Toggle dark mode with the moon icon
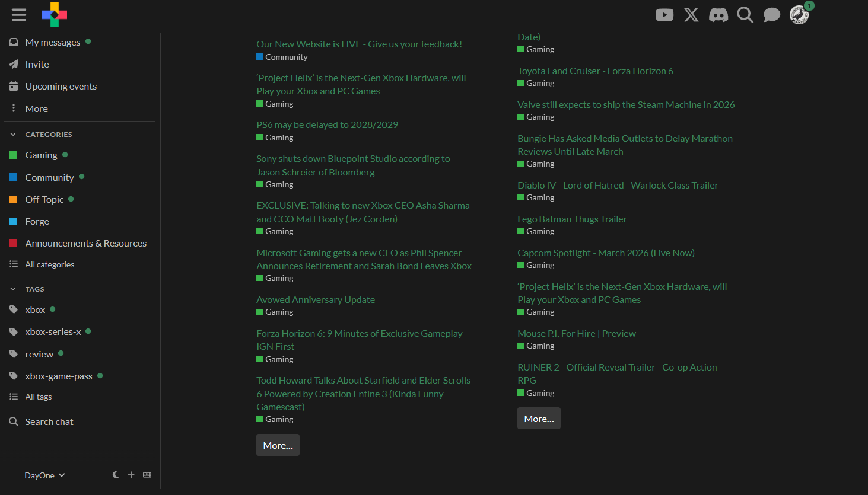 point(116,475)
